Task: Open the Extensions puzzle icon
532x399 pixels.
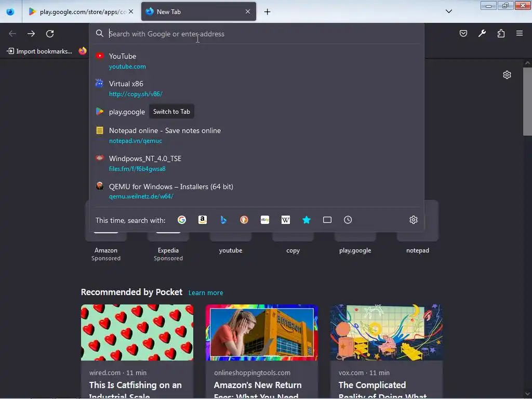Action: pyautogui.click(x=501, y=33)
